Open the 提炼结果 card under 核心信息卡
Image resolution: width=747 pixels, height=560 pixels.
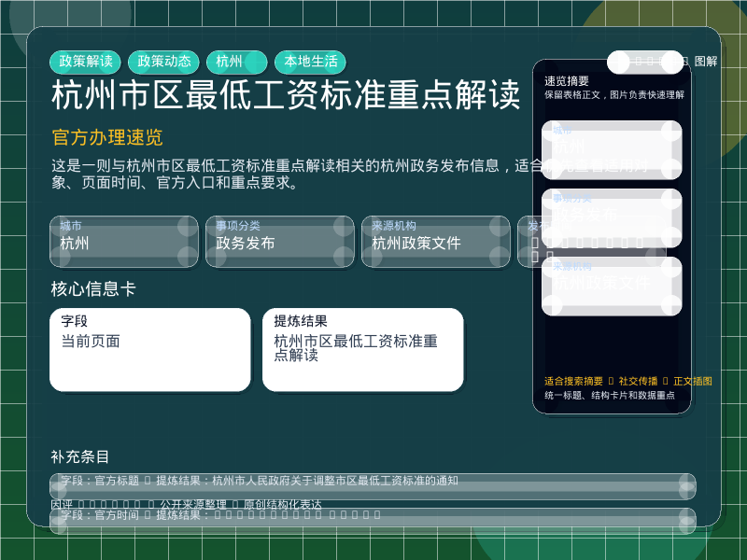click(x=363, y=349)
